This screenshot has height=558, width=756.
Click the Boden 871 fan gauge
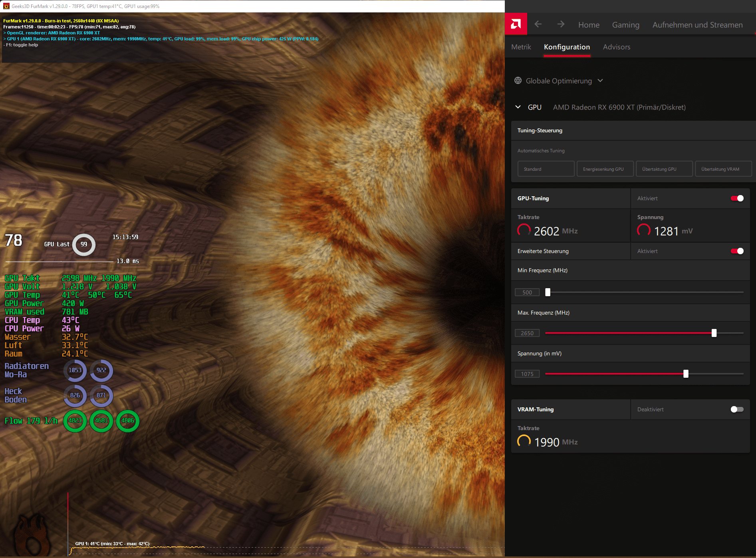point(101,396)
